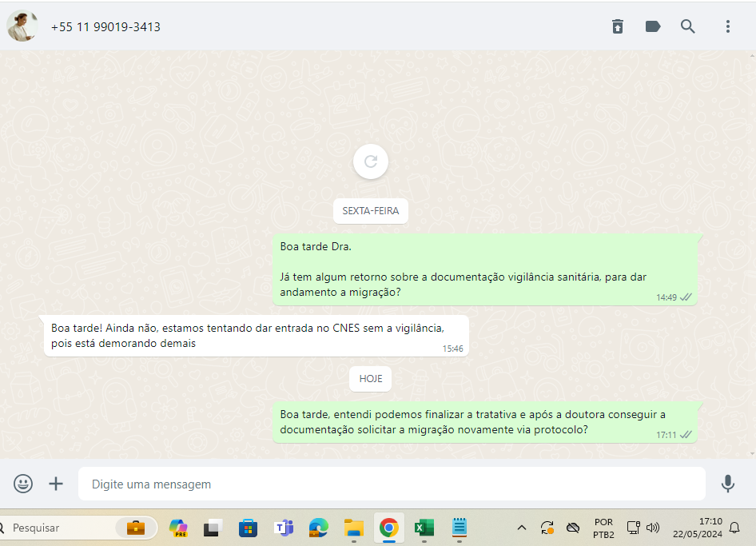Screen dimensions: 756x546
Task: Switch to Google Chrome in the taskbar
Action: (389, 528)
